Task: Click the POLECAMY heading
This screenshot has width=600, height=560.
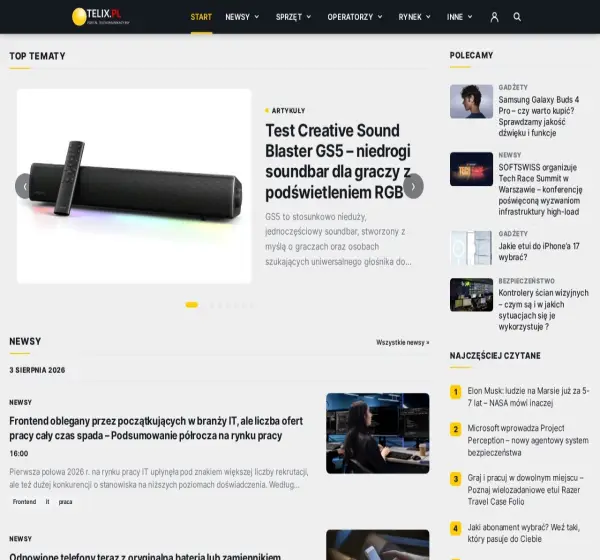Action: click(471, 55)
